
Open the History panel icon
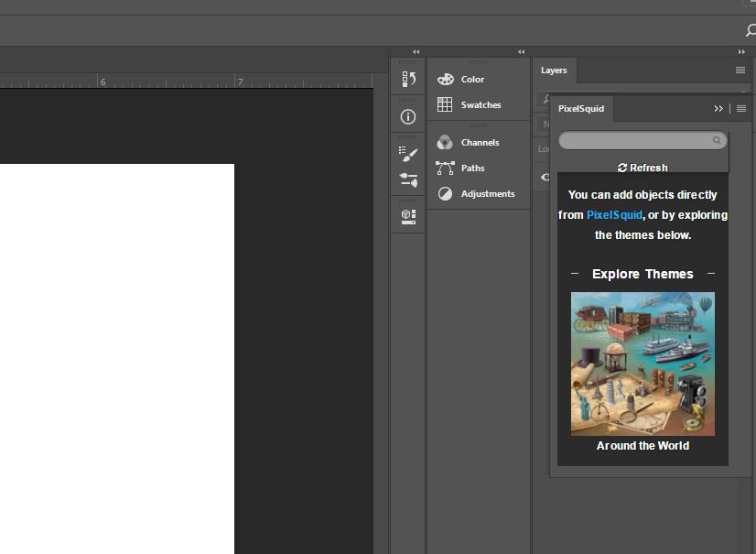408,79
